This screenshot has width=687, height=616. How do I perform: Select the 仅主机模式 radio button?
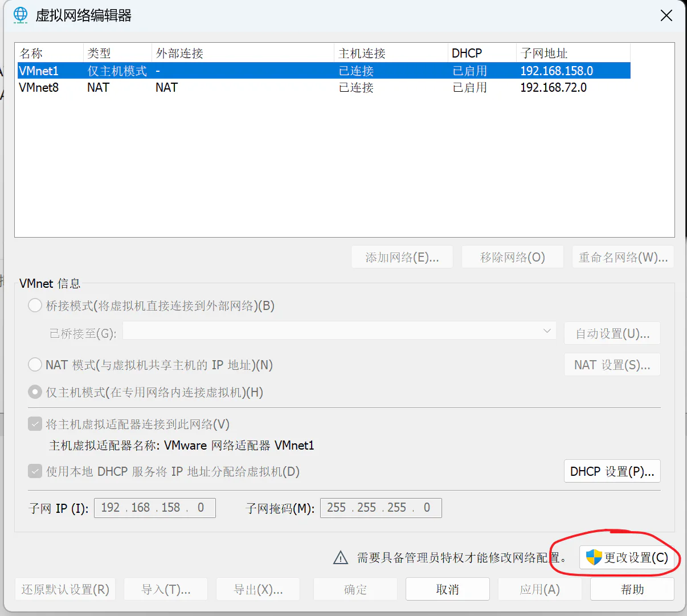[35, 392]
